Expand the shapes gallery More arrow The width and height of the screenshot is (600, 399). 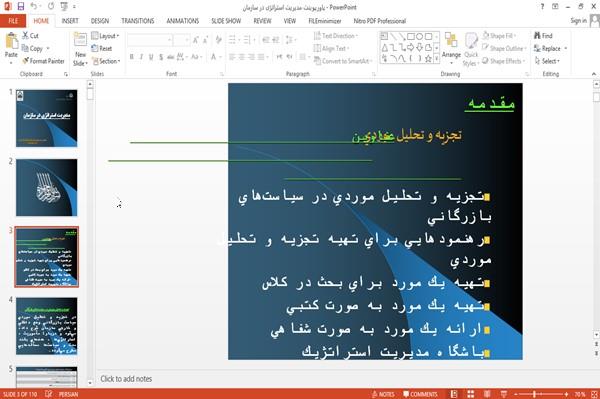click(x=436, y=58)
